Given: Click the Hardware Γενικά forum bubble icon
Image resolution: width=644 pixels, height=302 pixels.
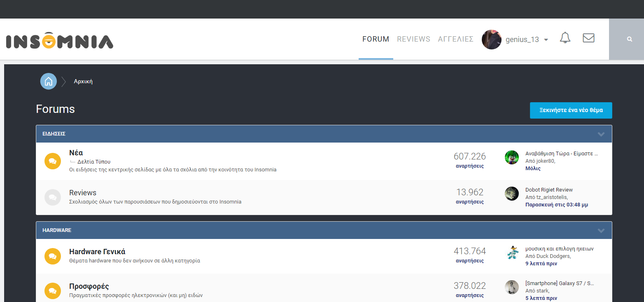Looking at the screenshot, I should (53, 256).
